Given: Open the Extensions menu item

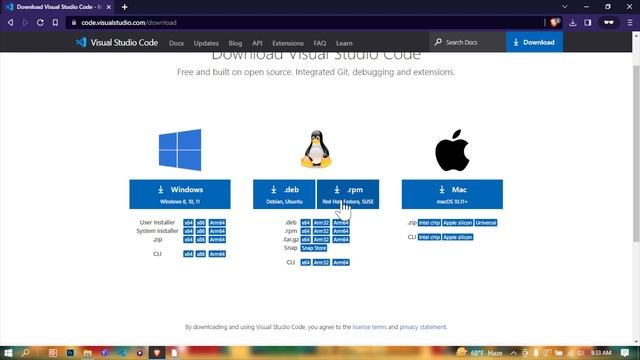Looking at the screenshot, I should click(288, 43).
